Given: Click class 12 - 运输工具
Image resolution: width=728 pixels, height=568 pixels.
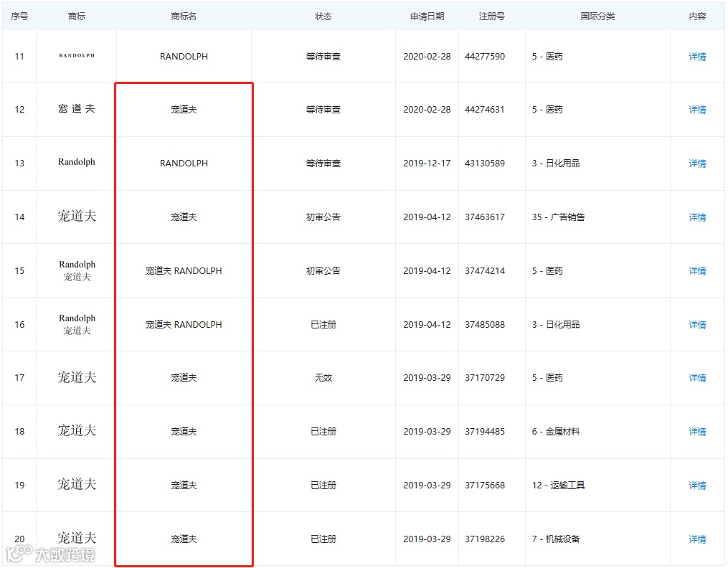Looking at the screenshot, I should [558, 486].
